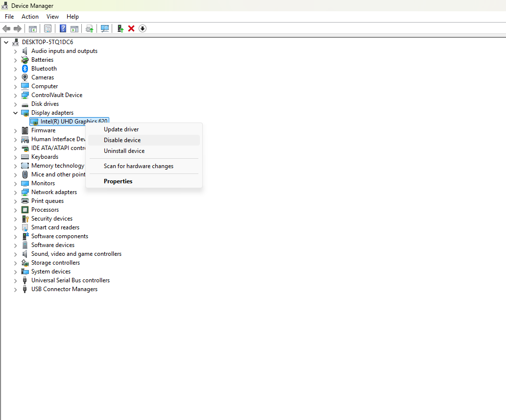
Task: Select the Software devices row
Action: point(53,245)
